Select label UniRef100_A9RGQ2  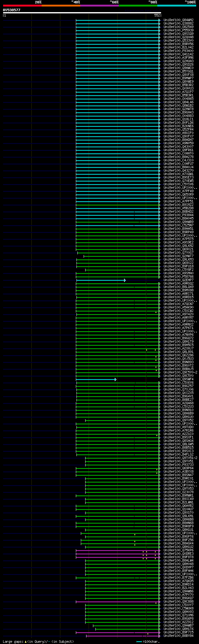click(178, 284)
